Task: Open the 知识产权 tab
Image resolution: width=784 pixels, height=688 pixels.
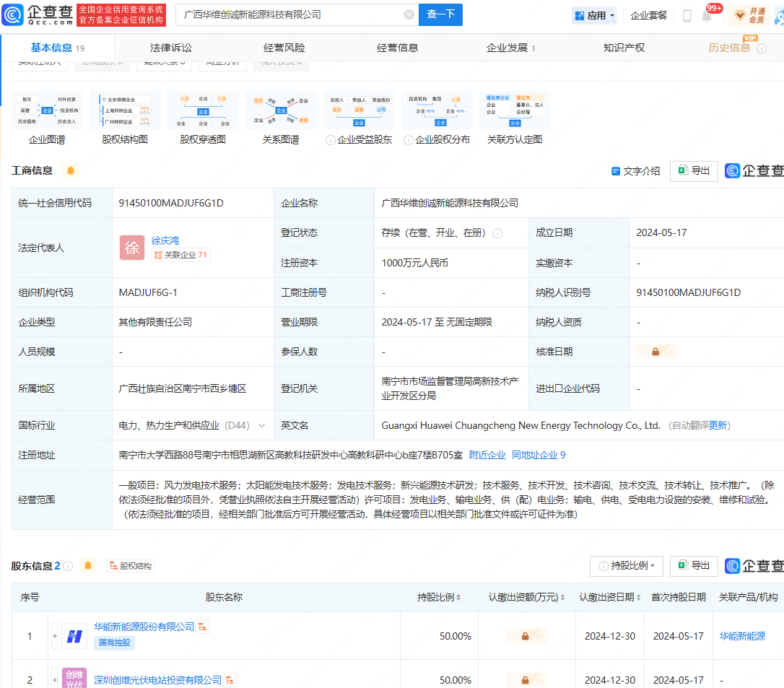Action: tap(624, 48)
